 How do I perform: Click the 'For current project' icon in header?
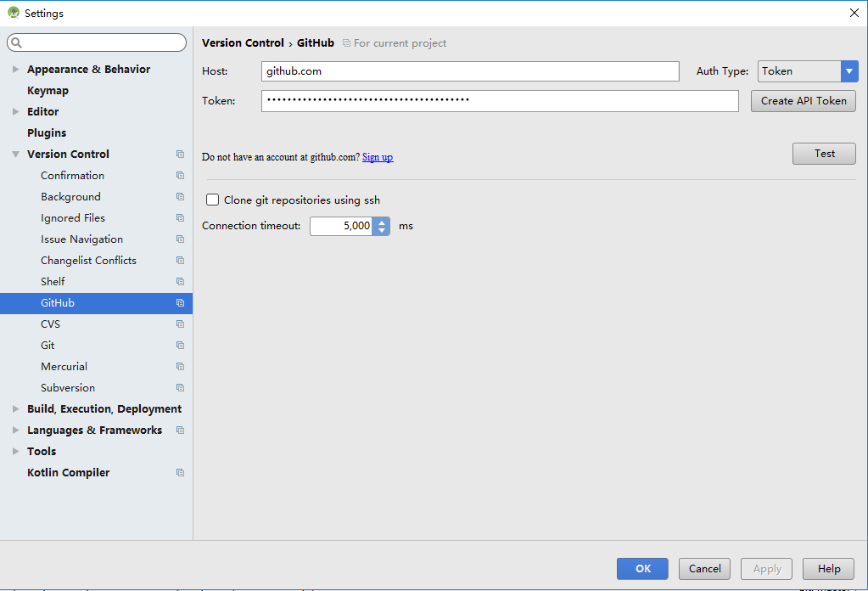point(346,42)
